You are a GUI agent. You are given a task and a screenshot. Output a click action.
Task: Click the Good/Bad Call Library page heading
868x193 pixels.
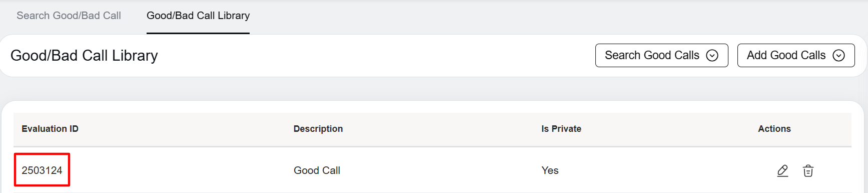(84, 56)
